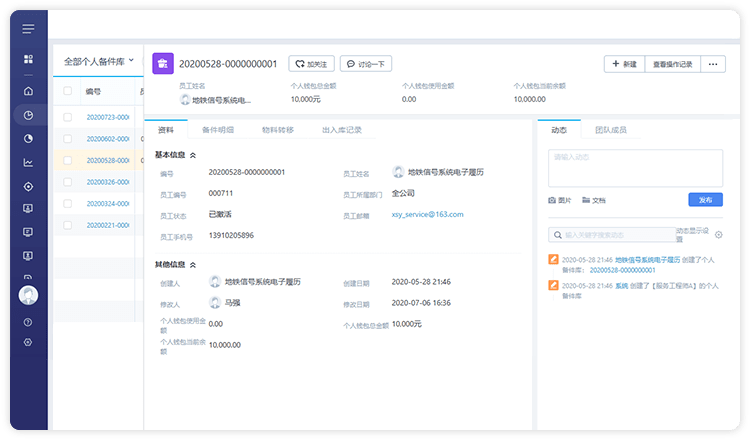
Task: Open the 系统 link in the activity feed
Action: 621,286
